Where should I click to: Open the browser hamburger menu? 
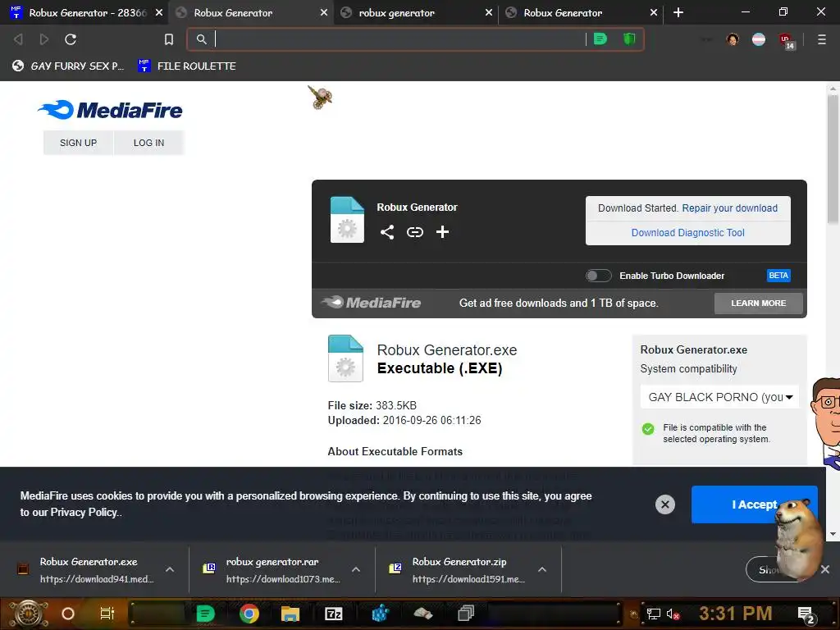tap(821, 39)
